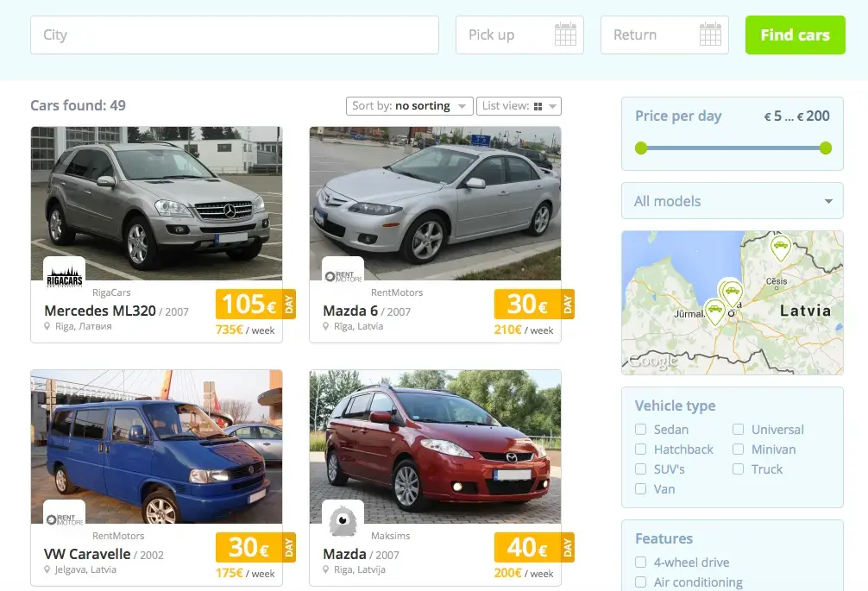Check the Hatchback vehicle type
Screen dimensions: 868x591
click(640, 450)
